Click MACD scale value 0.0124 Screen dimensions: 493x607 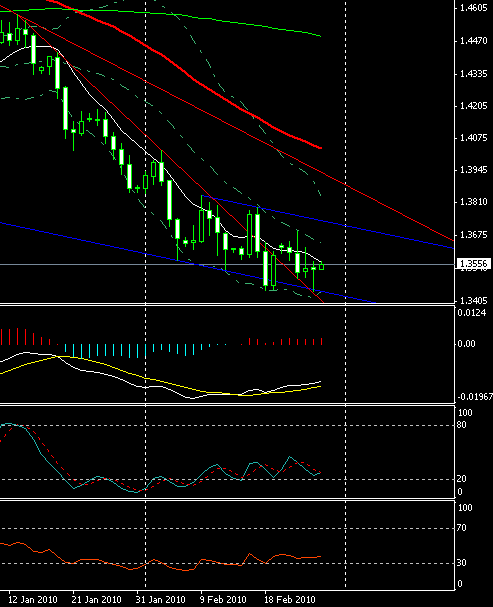point(471,313)
